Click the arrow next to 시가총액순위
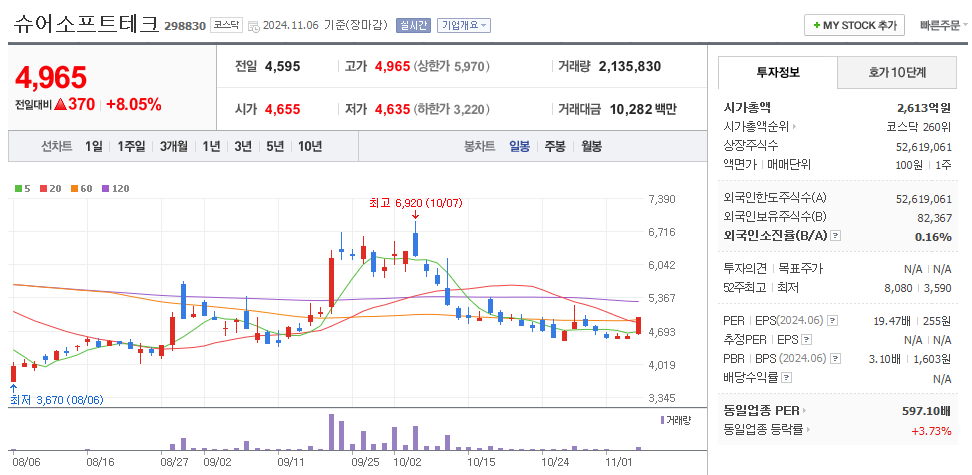 tap(794, 127)
